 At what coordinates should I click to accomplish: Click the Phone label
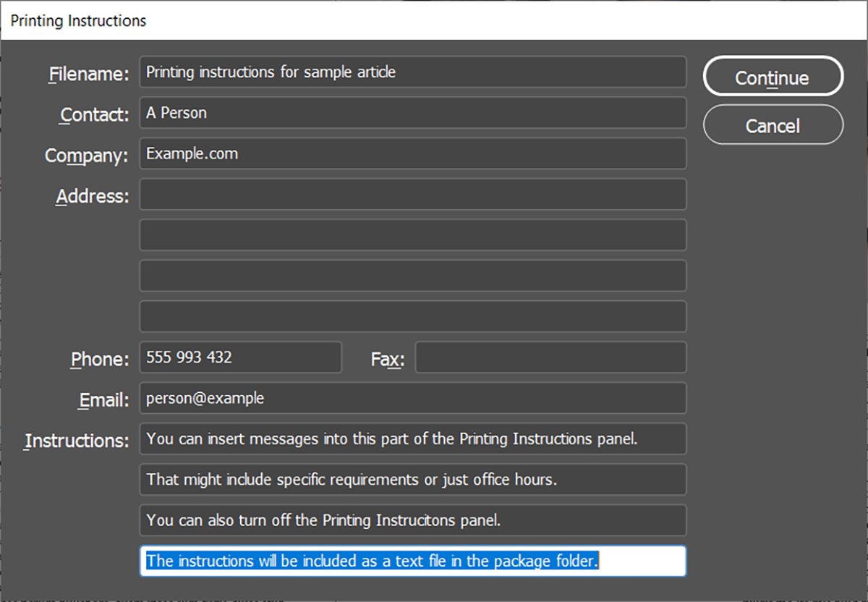coord(100,359)
